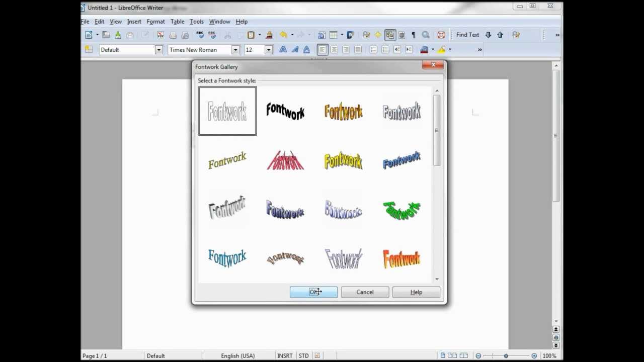The width and height of the screenshot is (644, 362).
Task: Click the Paste clipboard icon
Action: (x=251, y=35)
